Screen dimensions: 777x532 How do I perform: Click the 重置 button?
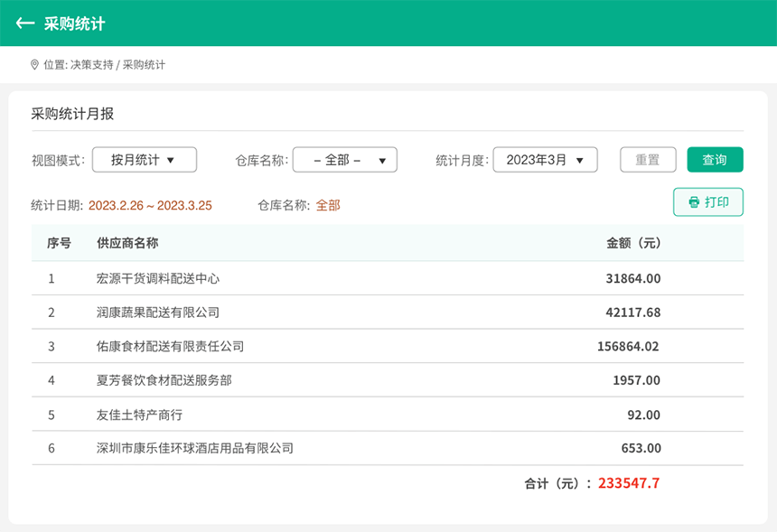tap(648, 160)
